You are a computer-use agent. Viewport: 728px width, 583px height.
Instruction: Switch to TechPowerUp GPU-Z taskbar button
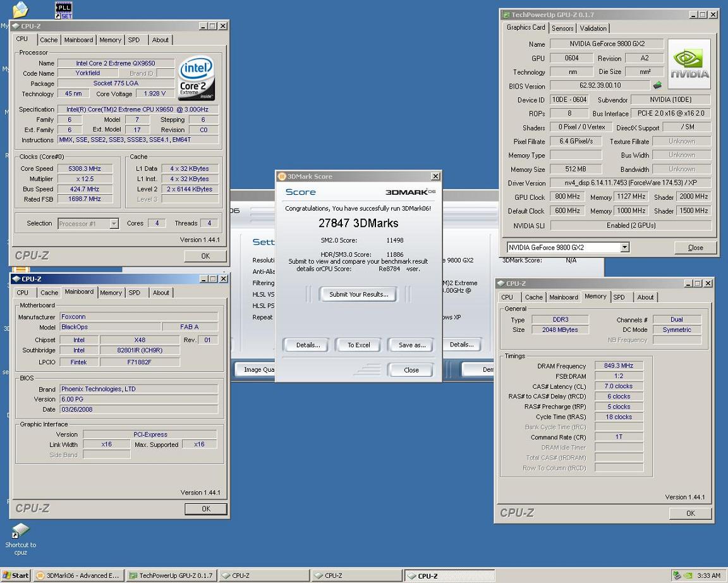tap(171, 575)
